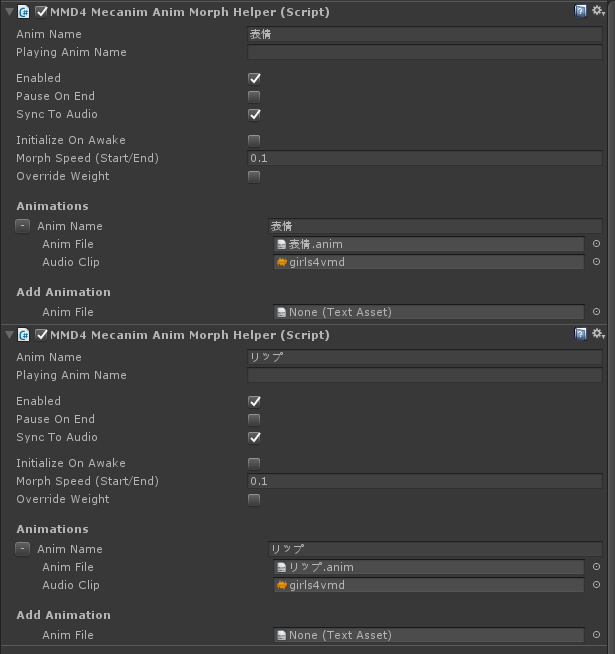
Task: Enable Pause On End in リップ component
Action: [x=254, y=419]
